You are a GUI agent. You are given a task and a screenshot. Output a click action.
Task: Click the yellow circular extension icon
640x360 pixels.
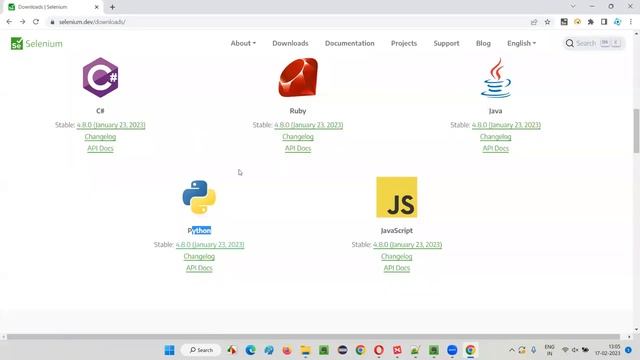[x=577, y=22]
